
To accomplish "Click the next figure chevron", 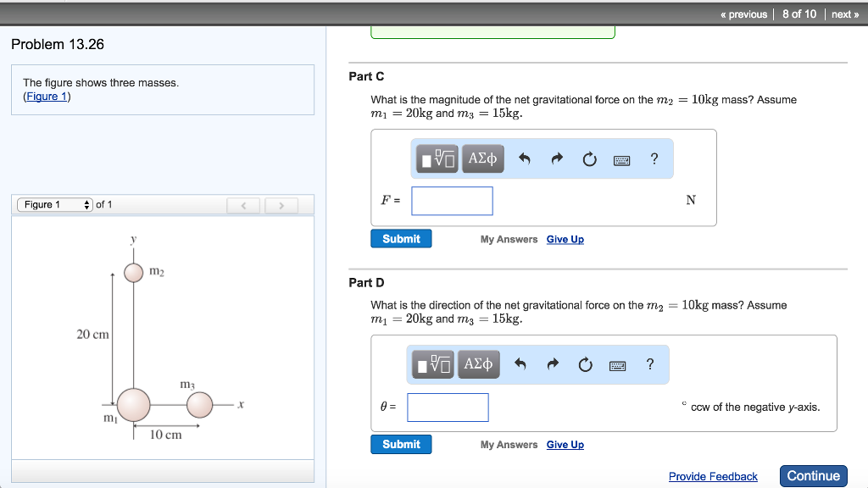I will pyautogui.click(x=281, y=203).
